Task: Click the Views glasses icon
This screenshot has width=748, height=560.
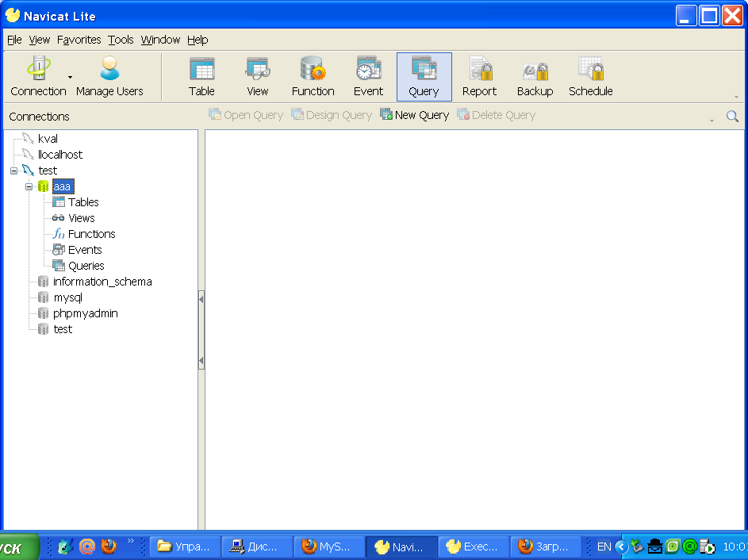Action: pos(58,218)
